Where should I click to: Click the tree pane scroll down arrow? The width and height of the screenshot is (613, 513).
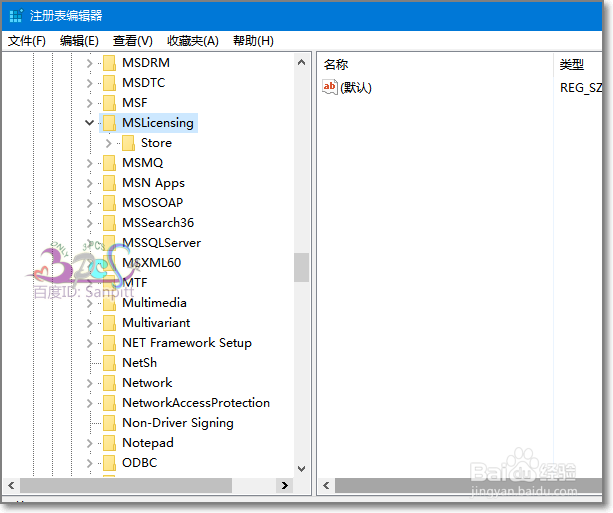301,468
